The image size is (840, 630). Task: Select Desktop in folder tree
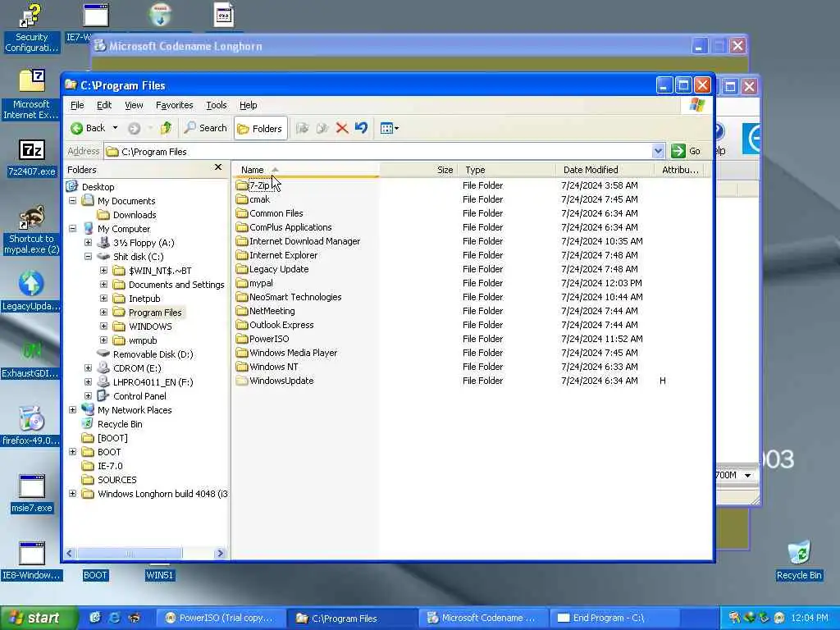point(90,187)
